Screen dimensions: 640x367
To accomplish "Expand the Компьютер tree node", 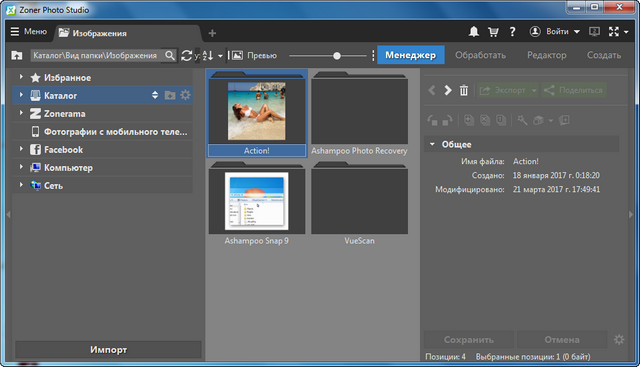I will [x=21, y=167].
